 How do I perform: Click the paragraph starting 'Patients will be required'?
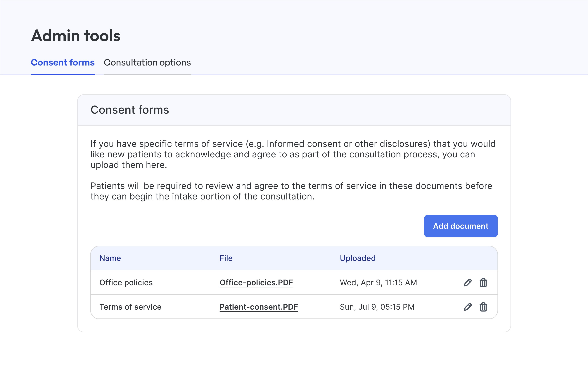(291, 191)
